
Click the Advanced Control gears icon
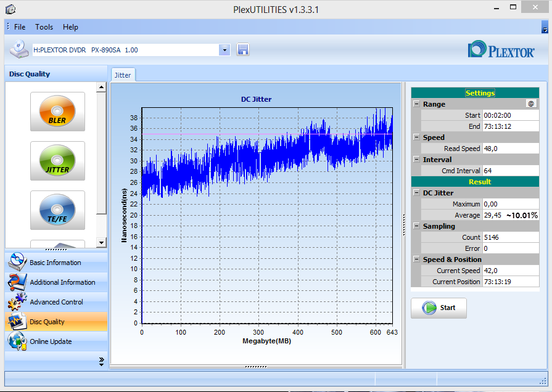[x=17, y=301]
